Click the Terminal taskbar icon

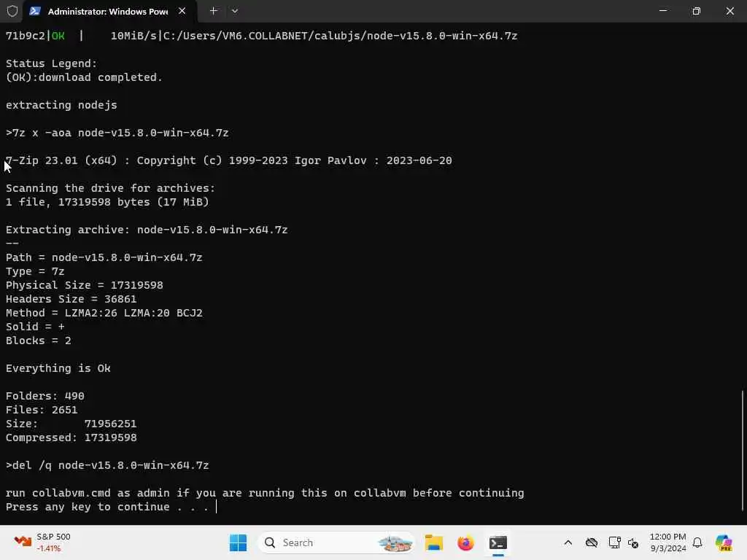click(498, 542)
